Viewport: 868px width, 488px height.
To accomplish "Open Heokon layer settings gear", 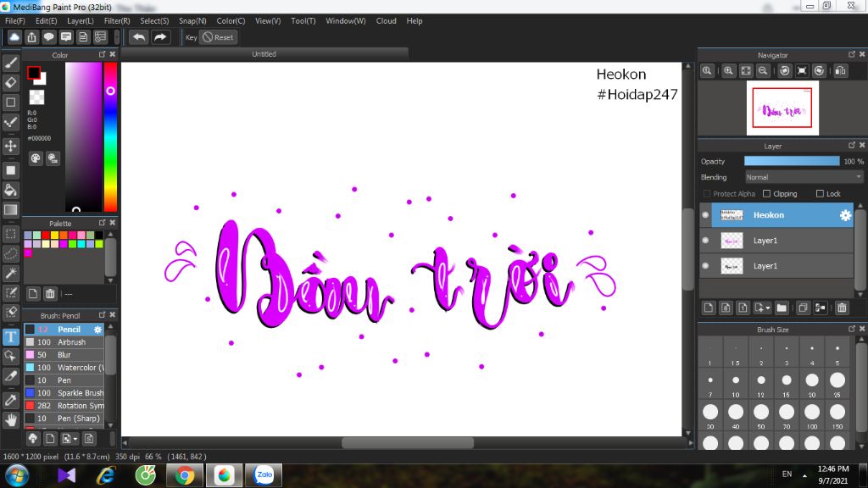I will [845, 215].
